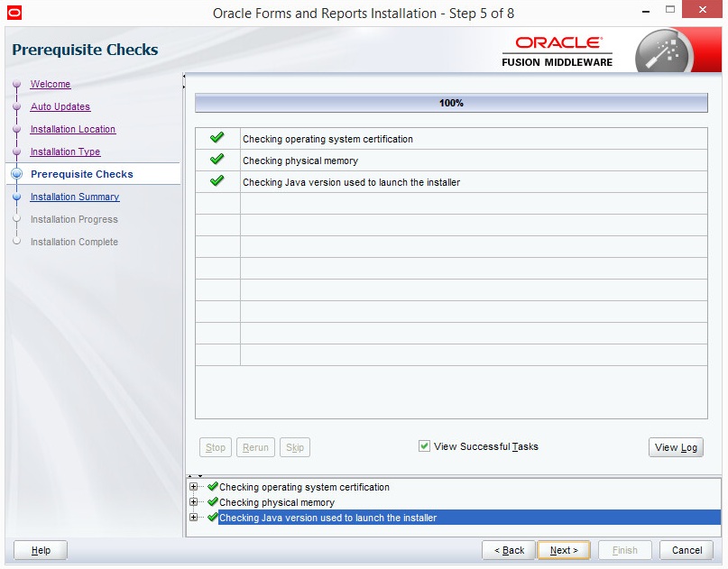The width and height of the screenshot is (728, 569).
Task: Toggle the View Successful Tasks checkbox
Action: pos(424,446)
